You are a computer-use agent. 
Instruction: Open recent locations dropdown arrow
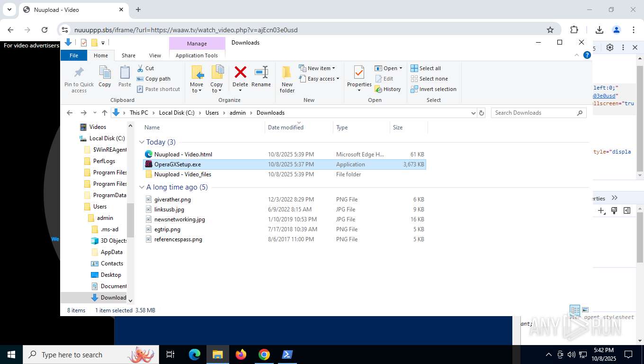(95, 113)
